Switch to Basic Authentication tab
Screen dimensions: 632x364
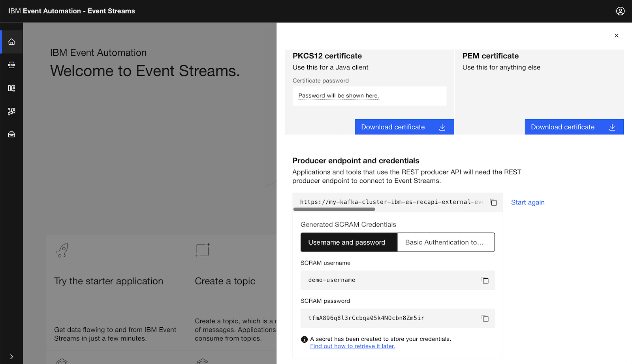446,242
